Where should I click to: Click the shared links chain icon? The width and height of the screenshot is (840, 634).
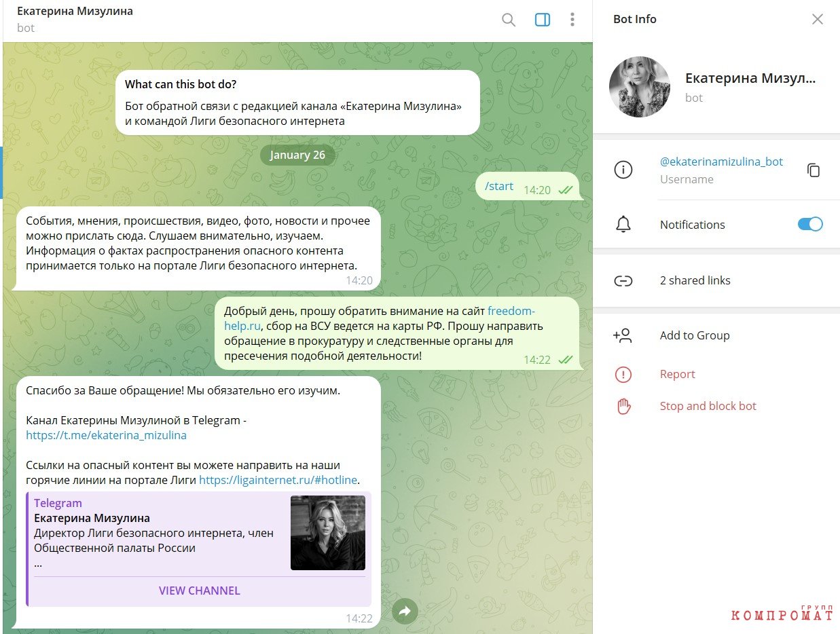pyautogui.click(x=623, y=280)
